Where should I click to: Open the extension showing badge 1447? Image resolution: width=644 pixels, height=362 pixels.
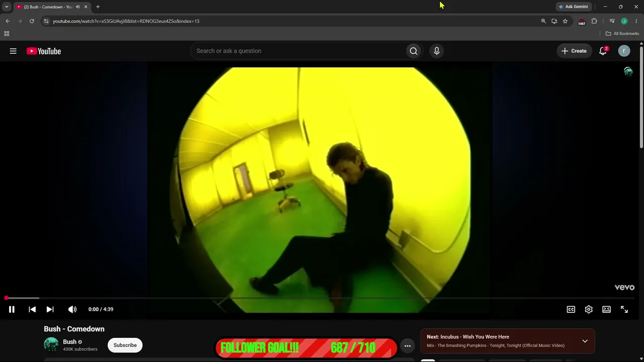(582, 22)
